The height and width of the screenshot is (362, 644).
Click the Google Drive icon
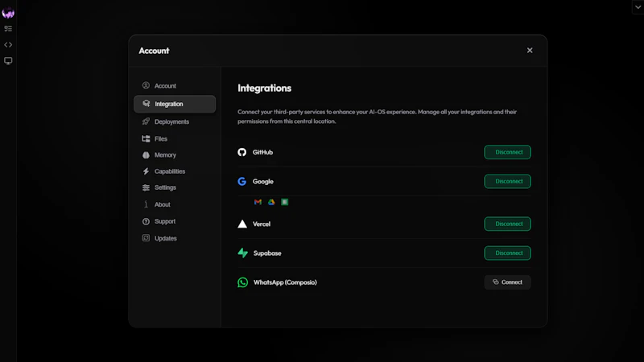point(271,202)
